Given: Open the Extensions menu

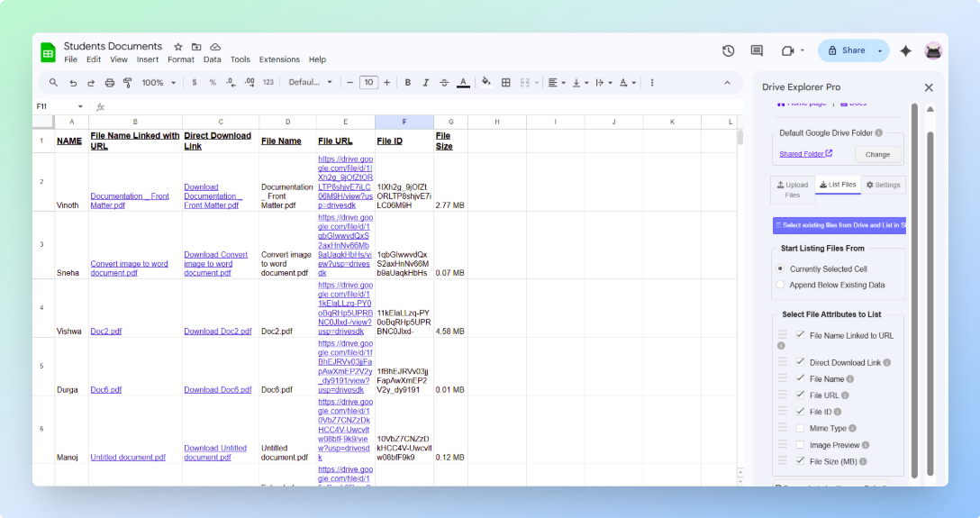Looking at the screenshot, I should (279, 59).
